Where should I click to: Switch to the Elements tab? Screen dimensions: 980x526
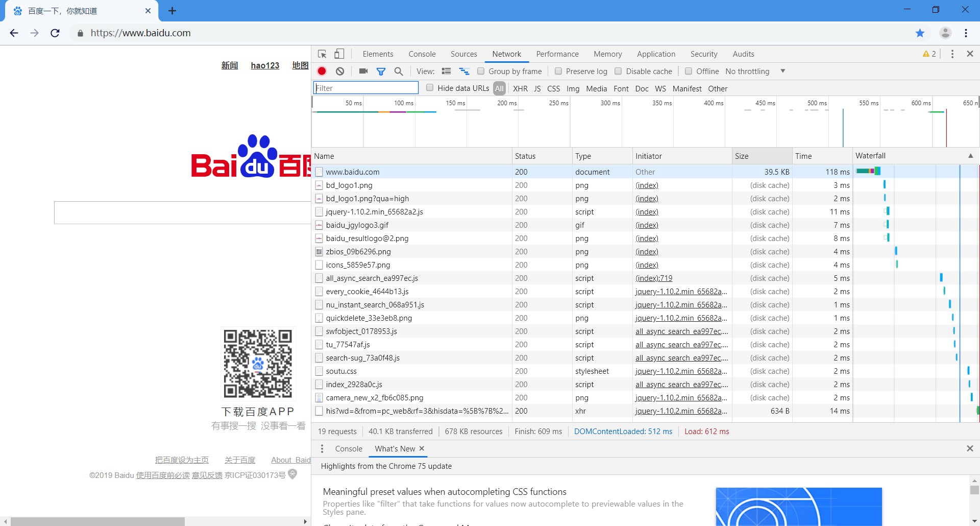tap(378, 54)
